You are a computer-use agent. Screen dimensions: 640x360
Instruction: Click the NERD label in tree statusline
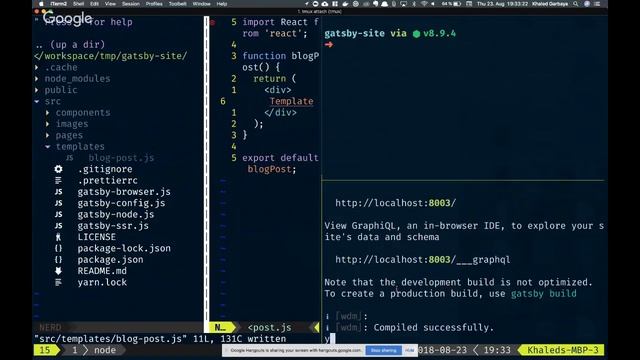pos(50,327)
